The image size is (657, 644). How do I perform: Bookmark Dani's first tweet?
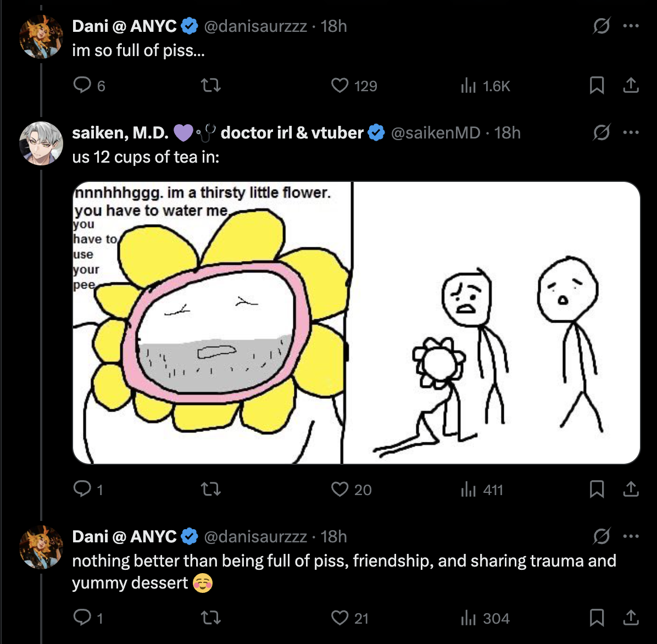pos(597,85)
